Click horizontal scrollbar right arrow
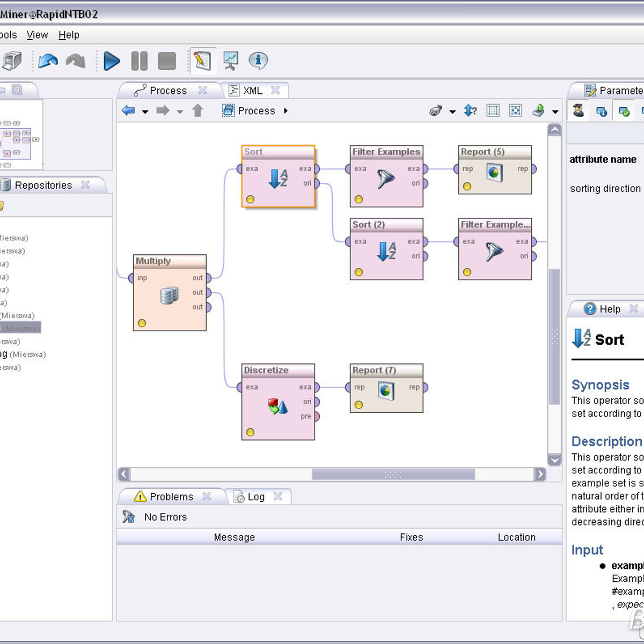This screenshot has width=644, height=644. 540,474
